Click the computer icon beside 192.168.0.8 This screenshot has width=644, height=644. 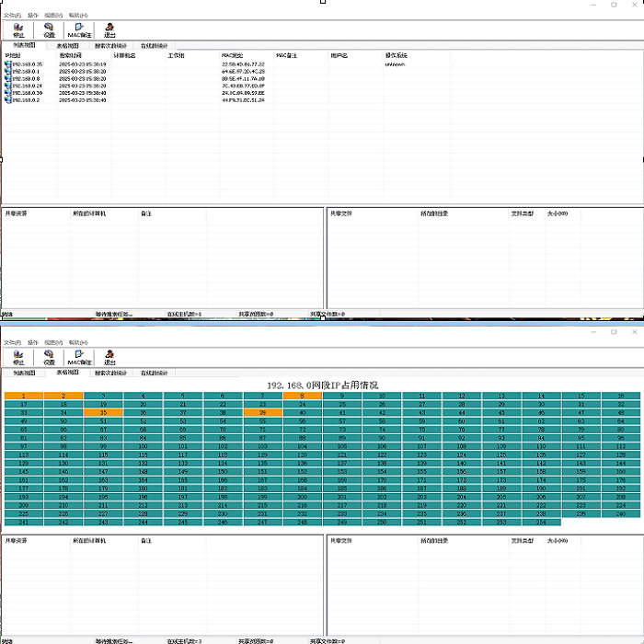click(x=7, y=78)
